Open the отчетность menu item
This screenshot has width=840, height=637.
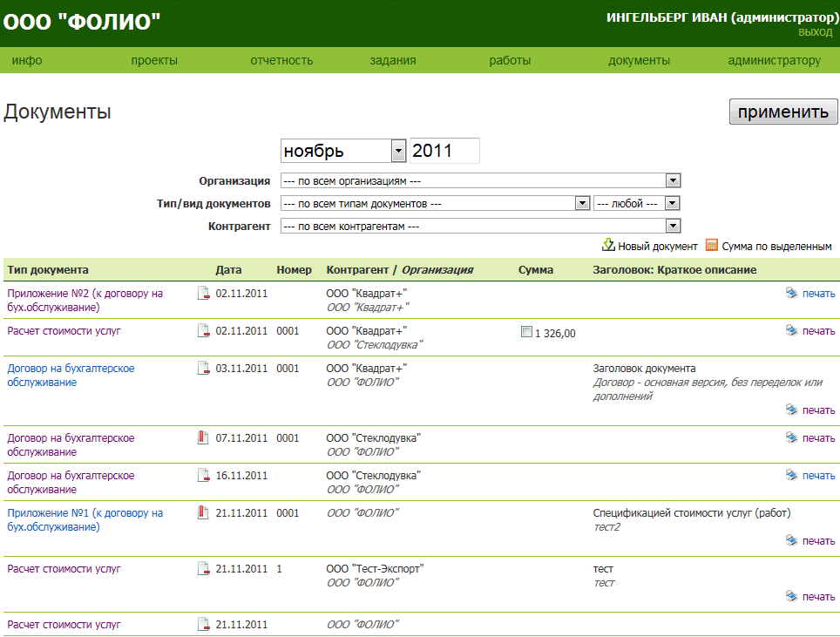[281, 60]
